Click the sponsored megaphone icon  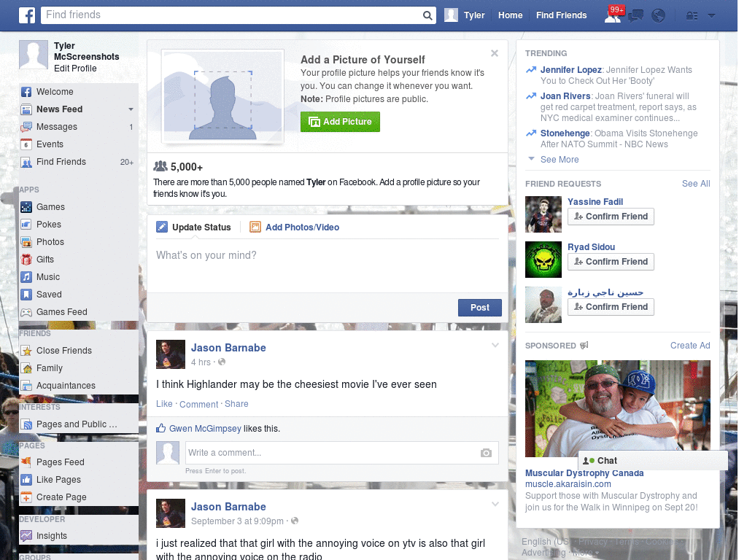(584, 345)
